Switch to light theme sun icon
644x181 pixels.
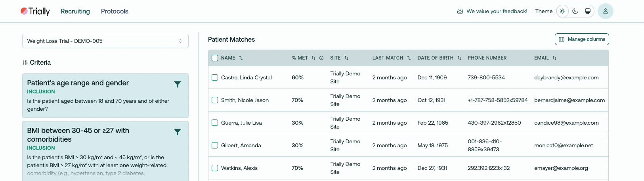coord(562,11)
